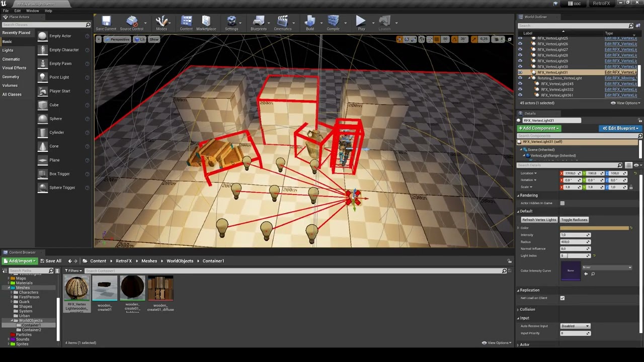Click Save All in Content Browser
644x362 pixels.
[x=50, y=261]
